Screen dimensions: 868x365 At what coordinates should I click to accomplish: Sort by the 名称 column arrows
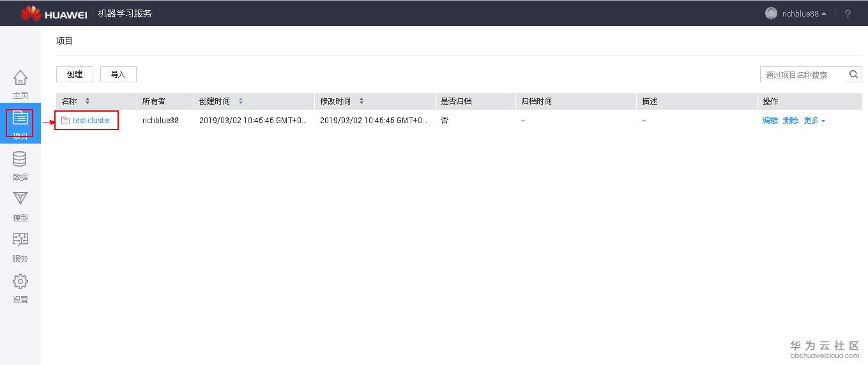[x=88, y=101]
